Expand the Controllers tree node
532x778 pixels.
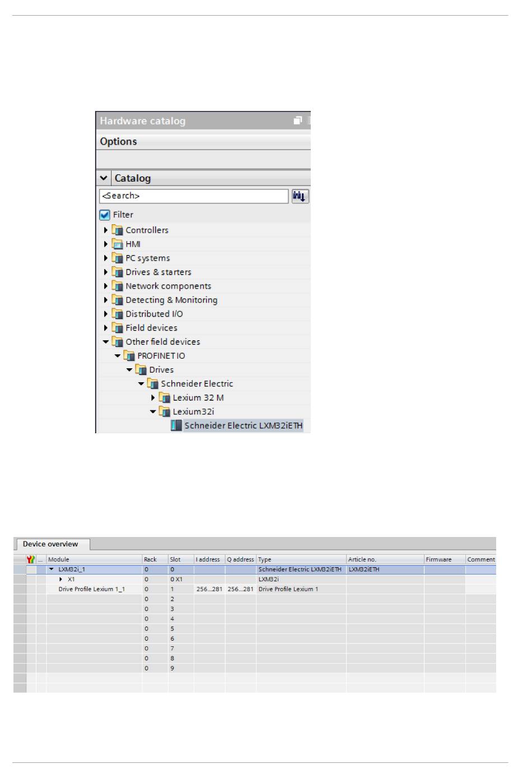point(105,230)
